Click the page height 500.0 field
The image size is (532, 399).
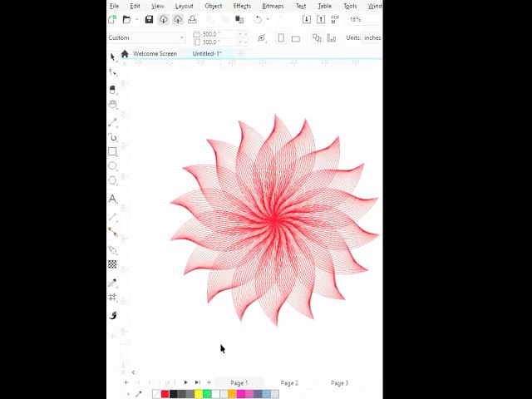point(219,42)
